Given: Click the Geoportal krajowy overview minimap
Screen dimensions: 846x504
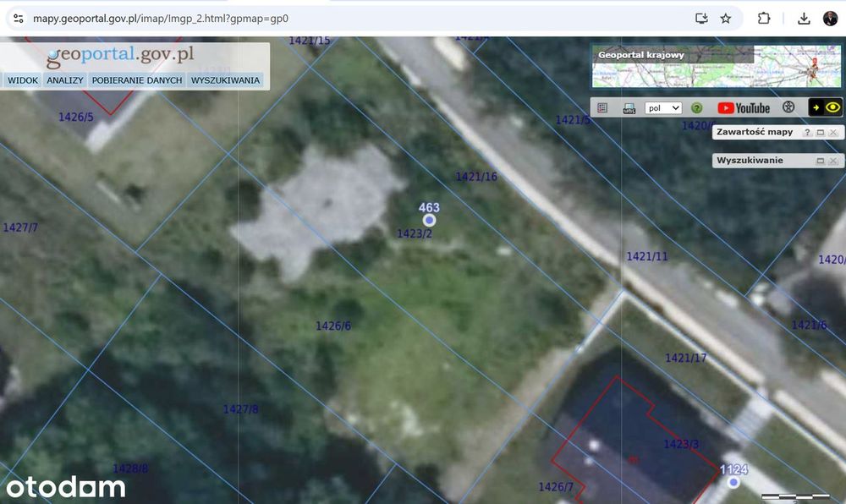Looking at the screenshot, I should pos(716,67).
